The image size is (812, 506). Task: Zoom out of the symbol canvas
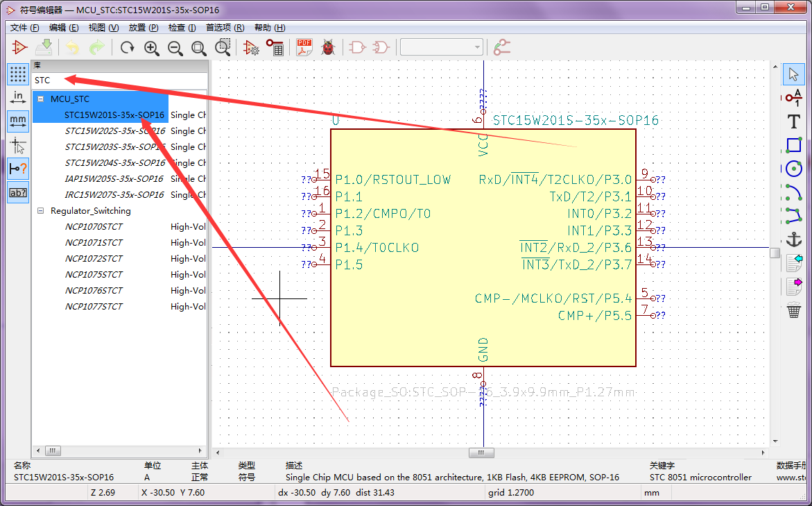(175, 48)
